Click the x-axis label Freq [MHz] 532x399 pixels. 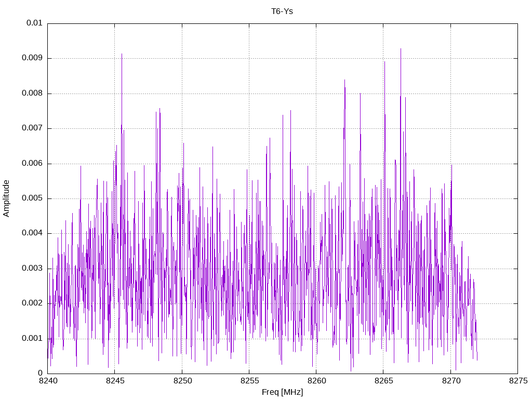point(282,392)
